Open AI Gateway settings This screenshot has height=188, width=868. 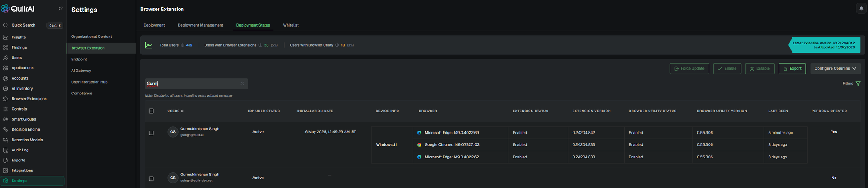tap(81, 70)
